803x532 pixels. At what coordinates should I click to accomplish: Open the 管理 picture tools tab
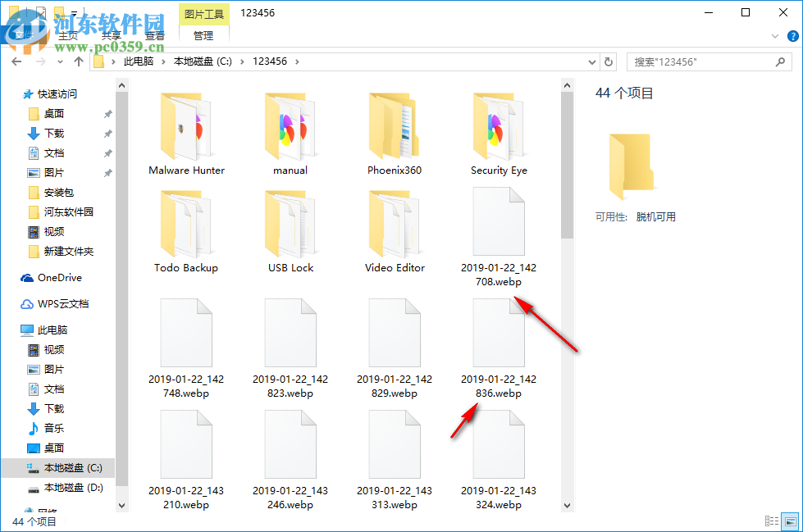click(x=203, y=35)
